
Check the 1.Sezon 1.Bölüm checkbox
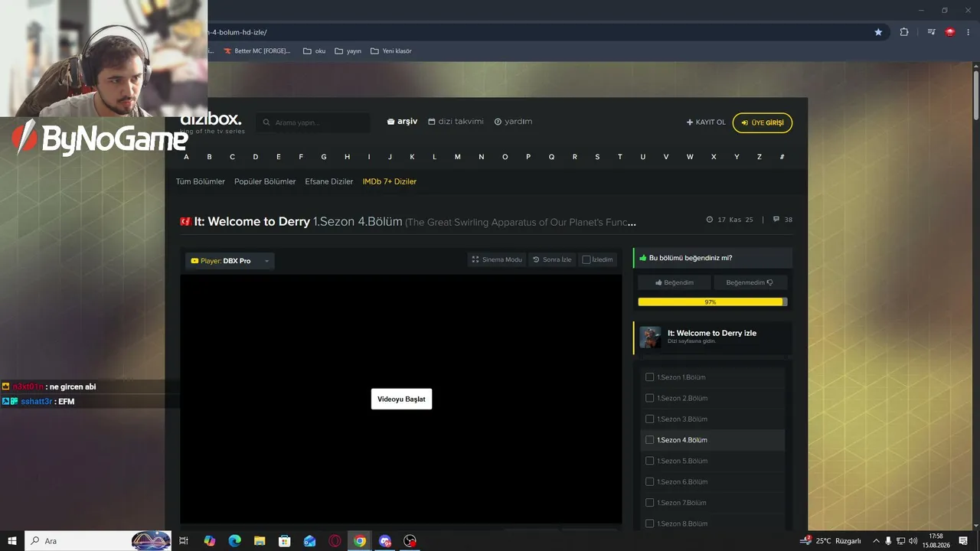(650, 377)
